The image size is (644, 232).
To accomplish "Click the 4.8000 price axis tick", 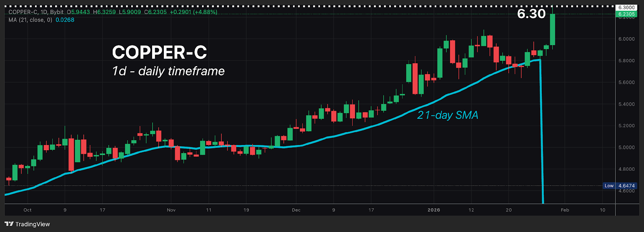I will click(x=627, y=169).
